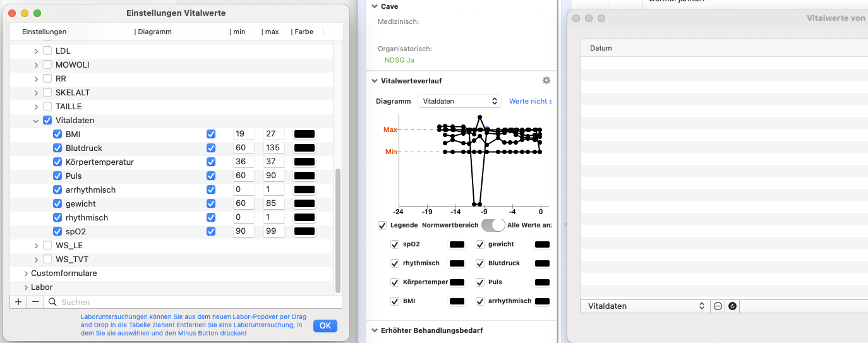Enable the LDL checkbox

point(47,51)
